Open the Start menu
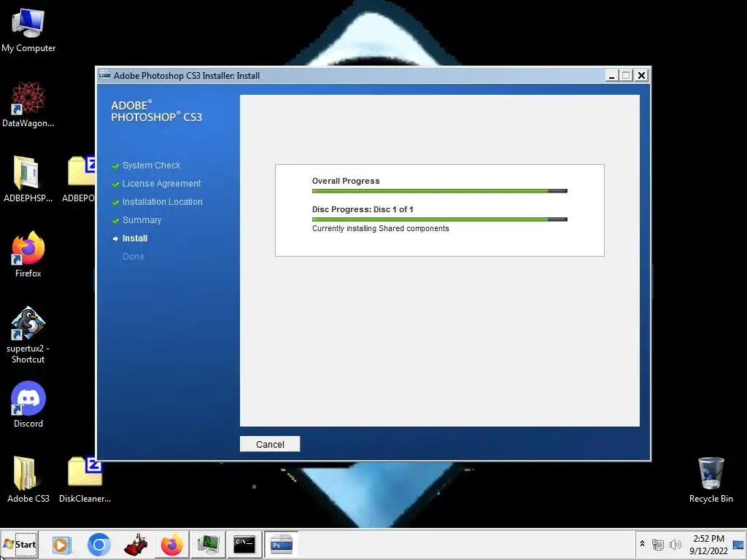Image resolution: width=747 pixels, height=560 pixels. tap(20, 544)
